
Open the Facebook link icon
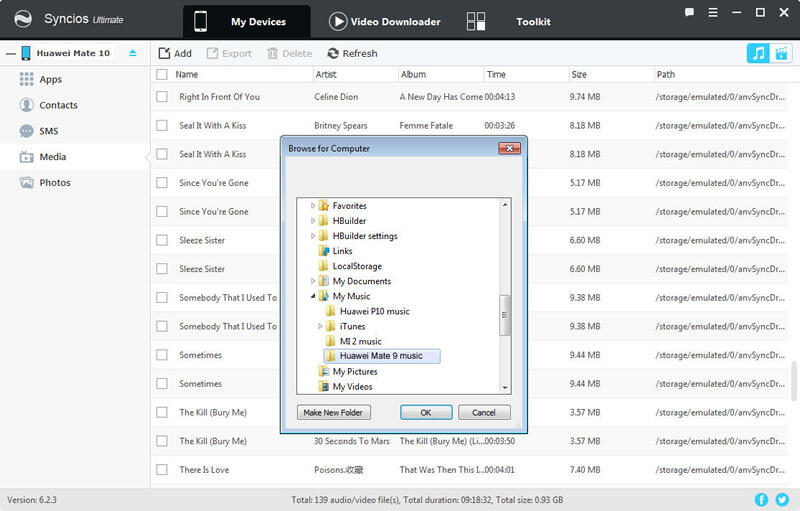[x=761, y=499]
